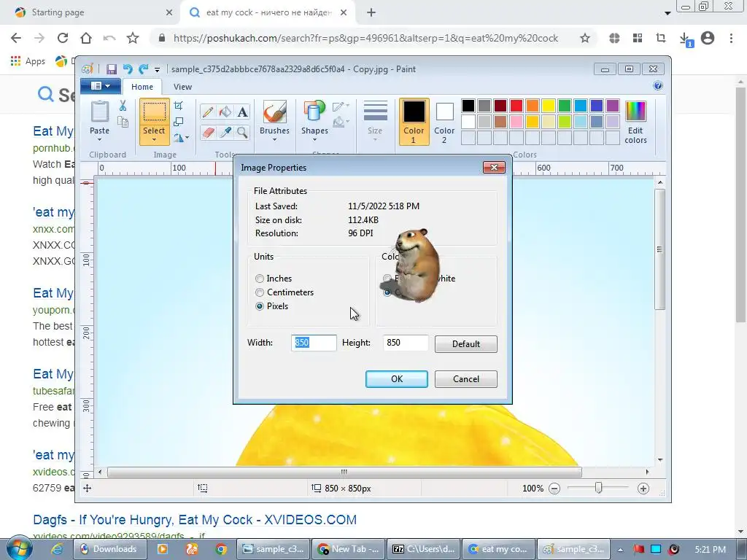The image size is (747, 560).
Task: Open Paint Help question mark icon
Action: click(x=658, y=86)
